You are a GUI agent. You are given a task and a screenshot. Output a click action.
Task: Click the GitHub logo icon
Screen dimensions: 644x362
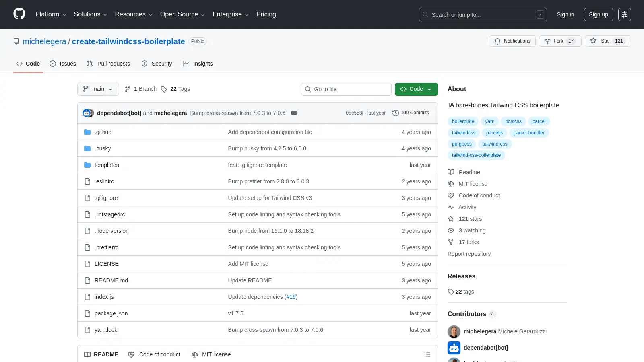tap(19, 14)
